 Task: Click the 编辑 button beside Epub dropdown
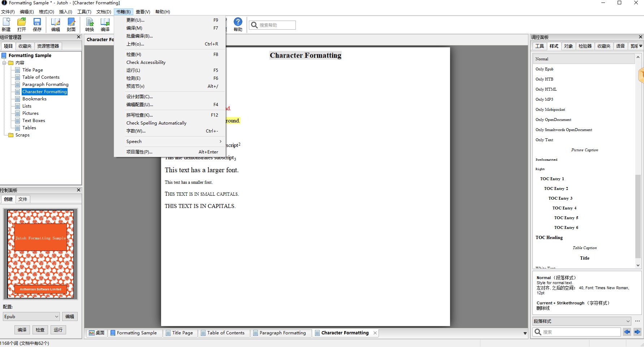click(x=70, y=317)
